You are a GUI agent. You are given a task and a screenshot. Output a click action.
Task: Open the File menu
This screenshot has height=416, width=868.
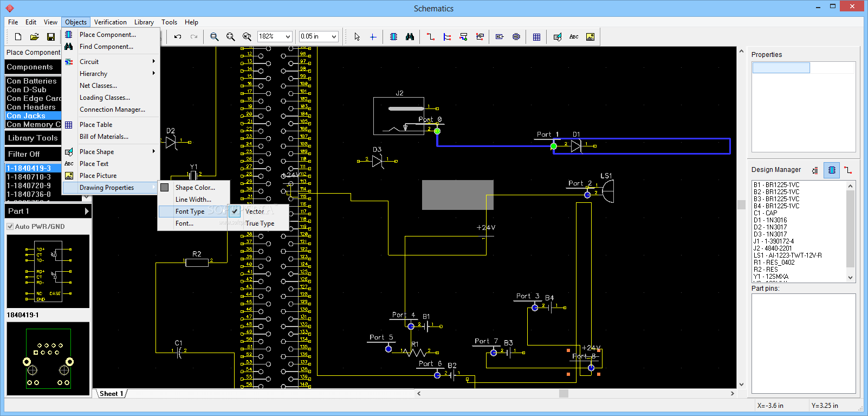click(13, 22)
